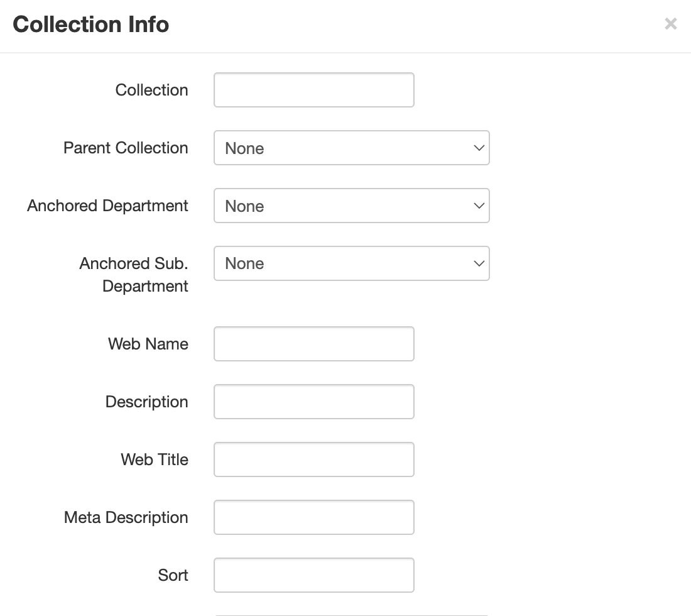This screenshot has width=691, height=616.
Task: Click the "Description" field label
Action: point(147,402)
